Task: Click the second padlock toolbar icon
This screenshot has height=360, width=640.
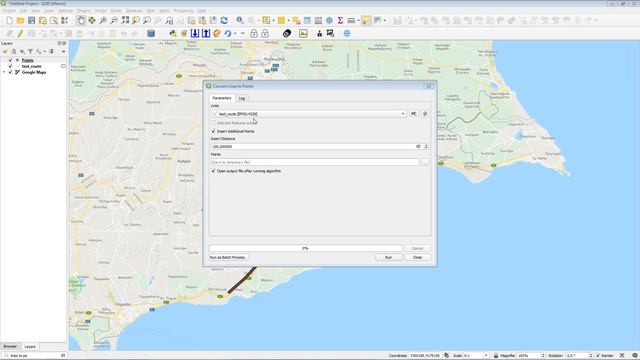Action: click(x=265, y=33)
